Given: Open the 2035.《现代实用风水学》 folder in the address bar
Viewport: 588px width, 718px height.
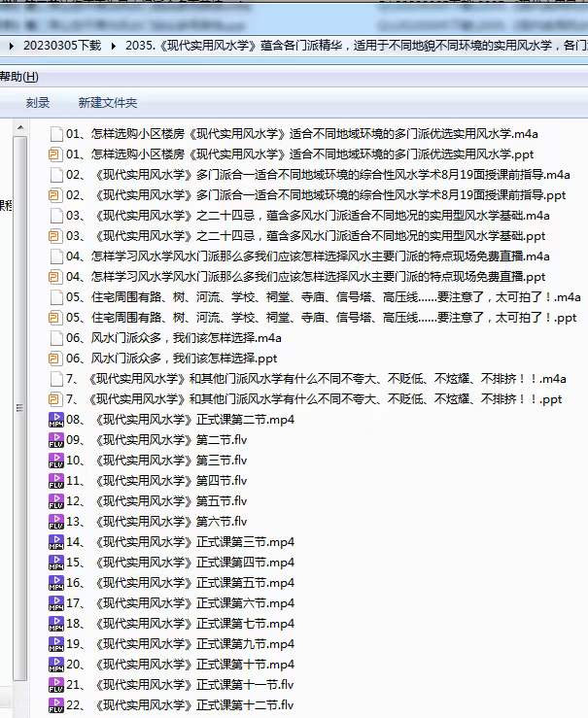Looking at the screenshot, I should (356, 46).
